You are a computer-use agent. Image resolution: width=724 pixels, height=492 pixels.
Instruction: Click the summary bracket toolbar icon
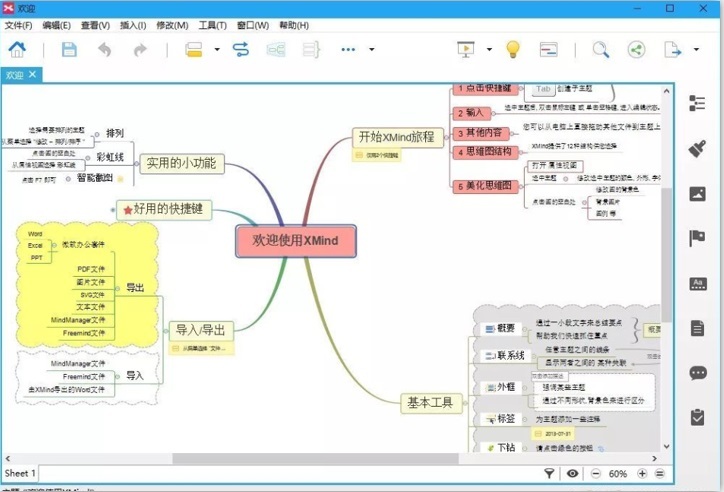(311, 49)
